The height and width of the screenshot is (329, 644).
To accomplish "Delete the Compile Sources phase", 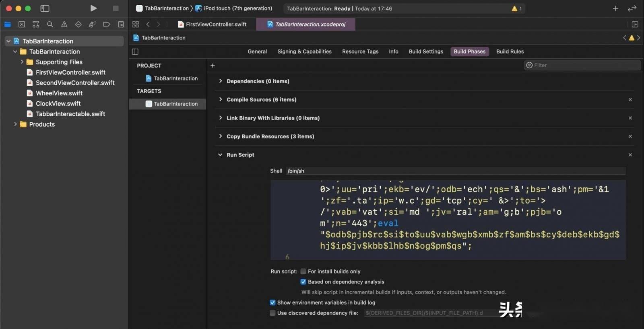I will (x=630, y=100).
